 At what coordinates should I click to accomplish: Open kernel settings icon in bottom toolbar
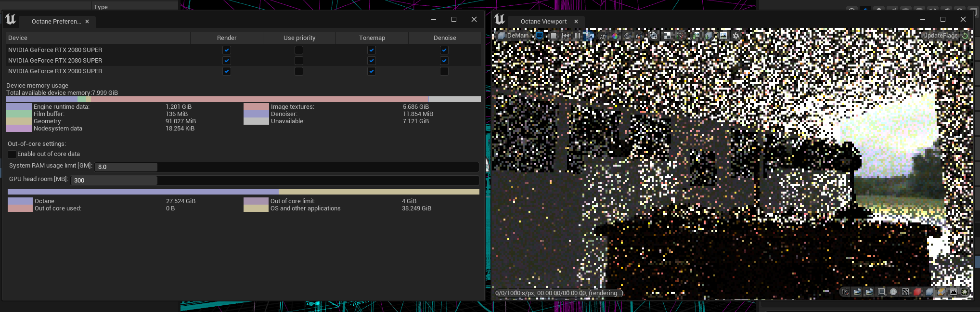[x=905, y=292]
